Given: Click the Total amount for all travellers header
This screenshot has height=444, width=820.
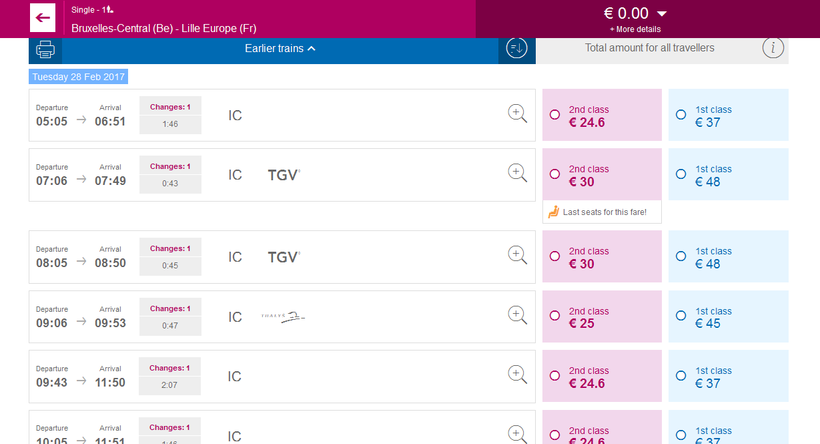Looking at the screenshot, I should 649,48.
